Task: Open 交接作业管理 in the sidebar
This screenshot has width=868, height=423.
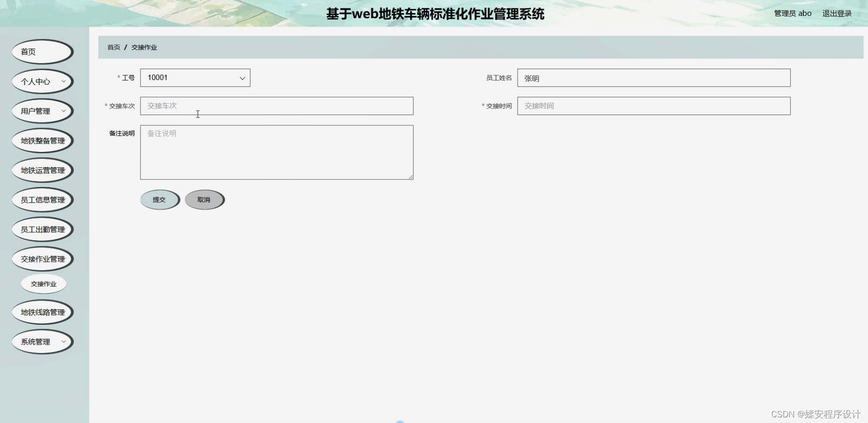Action: pyautogui.click(x=43, y=258)
